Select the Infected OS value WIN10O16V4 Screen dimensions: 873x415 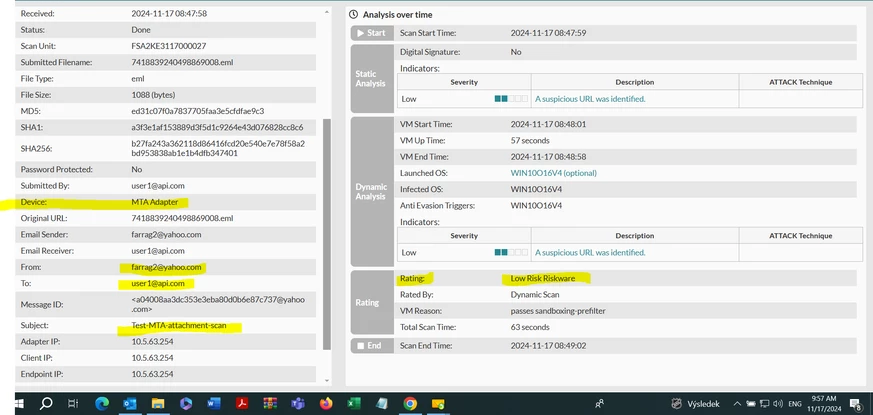[x=536, y=189]
